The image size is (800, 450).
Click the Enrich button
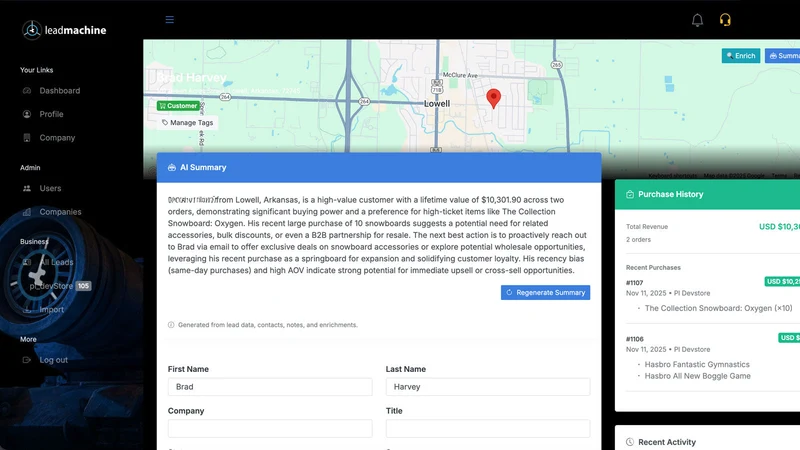741,56
